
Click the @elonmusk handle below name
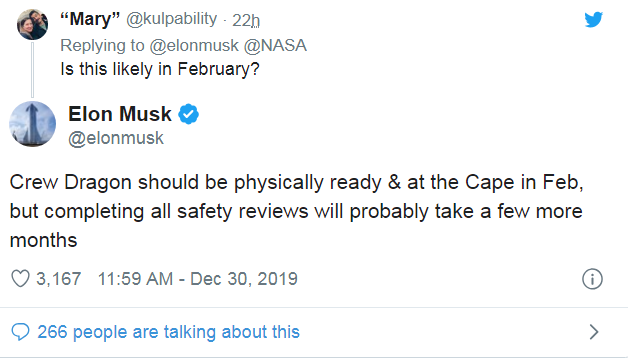coord(116,138)
